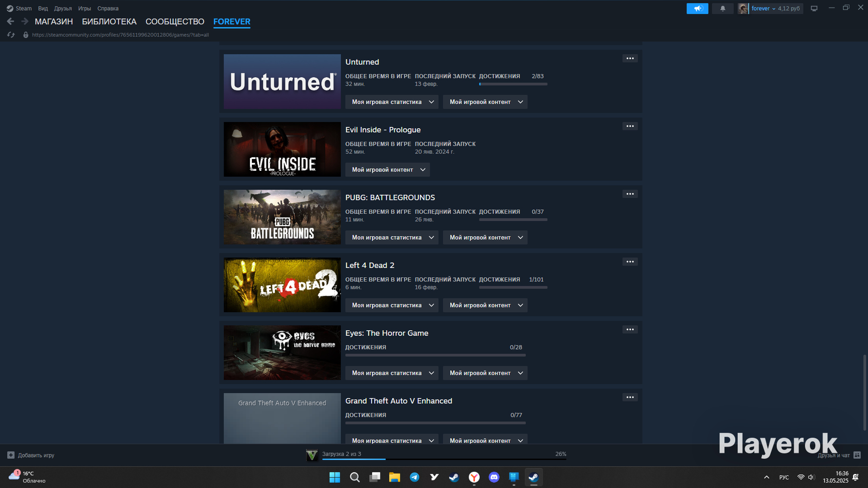The image size is (868, 488).
Task: Go back using the navigation arrow
Action: click(x=11, y=21)
